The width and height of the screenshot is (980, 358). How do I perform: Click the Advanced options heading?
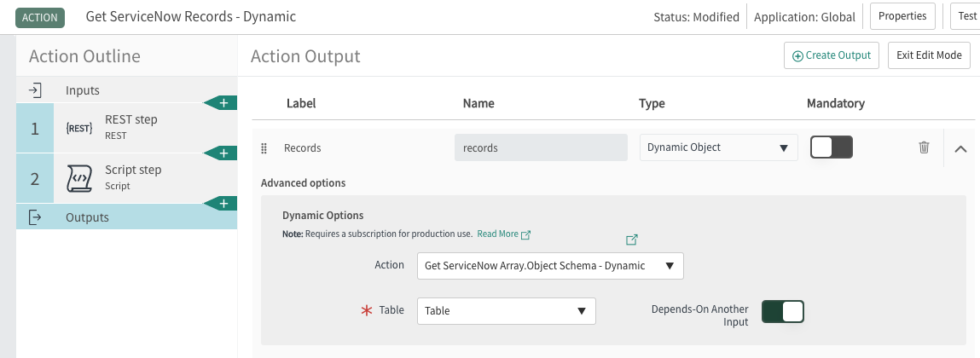point(303,183)
